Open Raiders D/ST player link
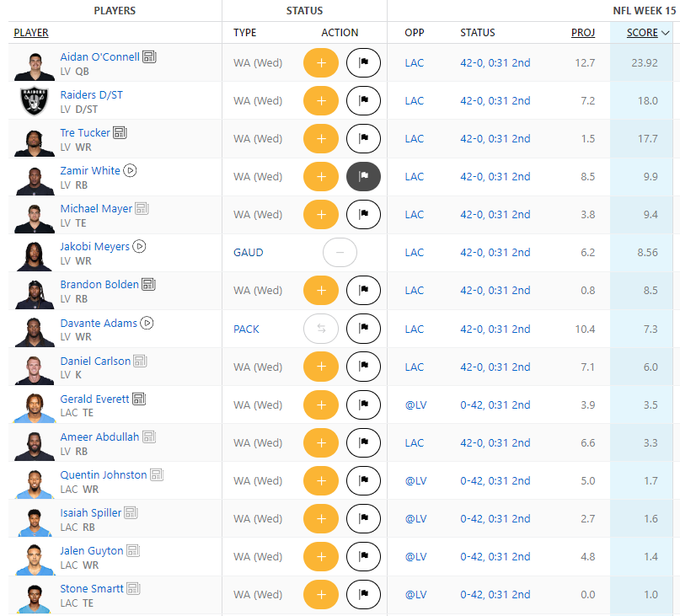The height and width of the screenshot is (616, 680). tap(92, 94)
